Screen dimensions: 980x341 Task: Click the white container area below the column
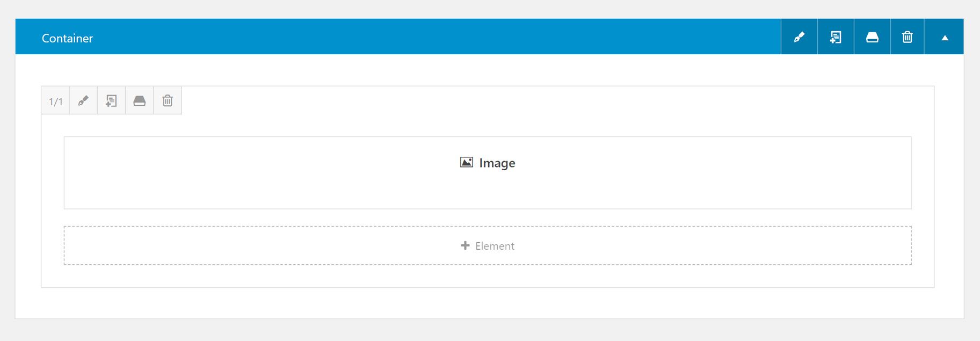click(x=489, y=303)
